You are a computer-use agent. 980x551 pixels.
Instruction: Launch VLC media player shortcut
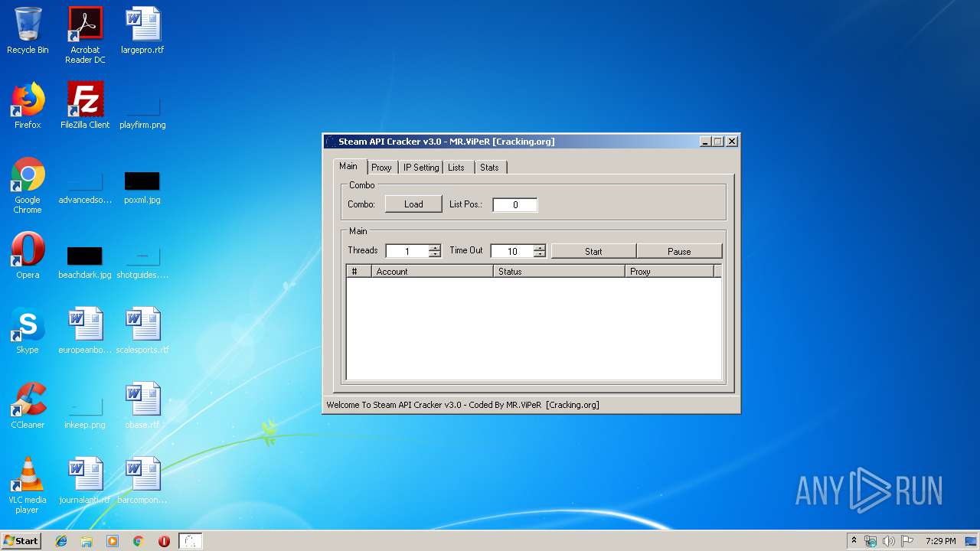pyautogui.click(x=28, y=485)
